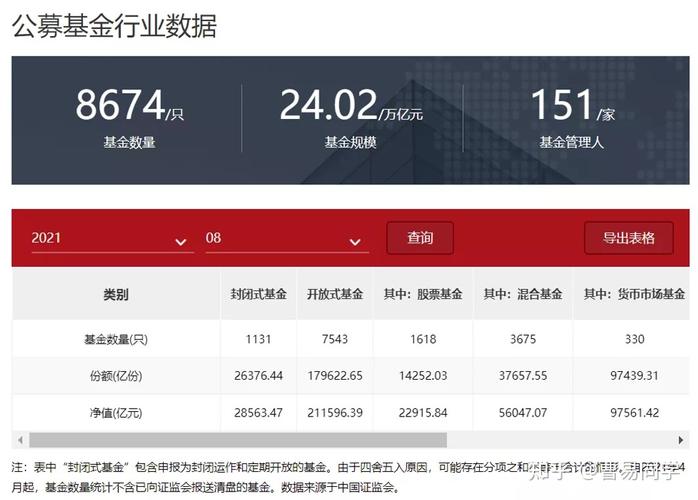Click the 基金数量 banner label
This screenshot has width=698, height=500.
130,142
